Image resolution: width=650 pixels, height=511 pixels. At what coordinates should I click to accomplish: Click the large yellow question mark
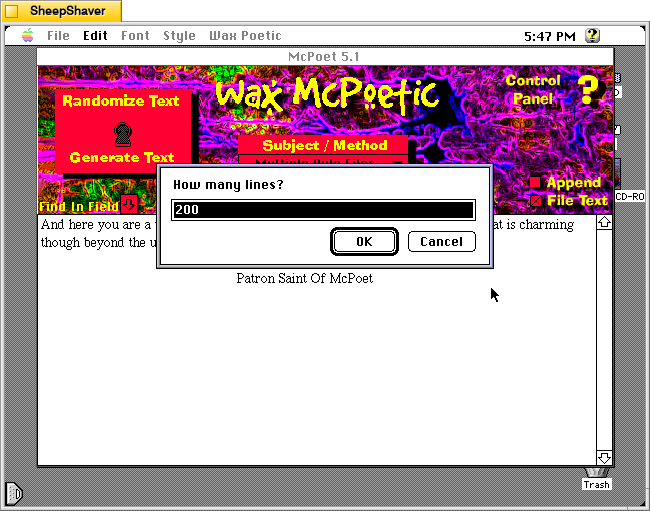tap(588, 90)
